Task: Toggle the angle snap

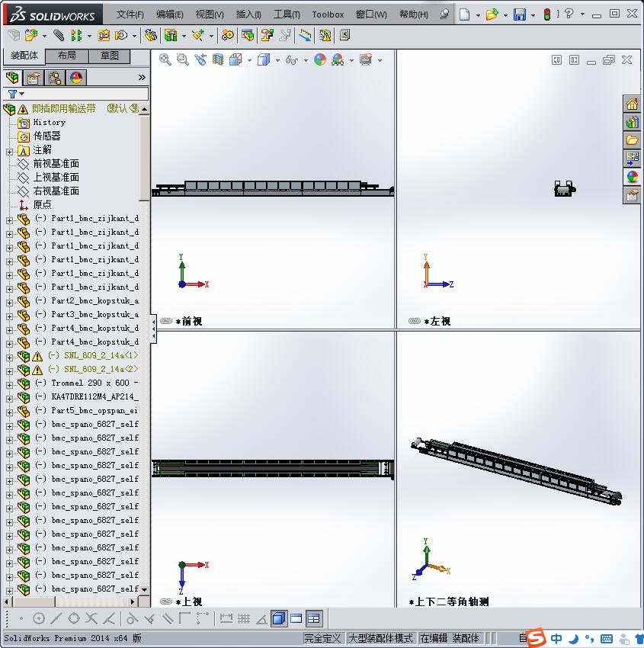Action: (x=261, y=619)
